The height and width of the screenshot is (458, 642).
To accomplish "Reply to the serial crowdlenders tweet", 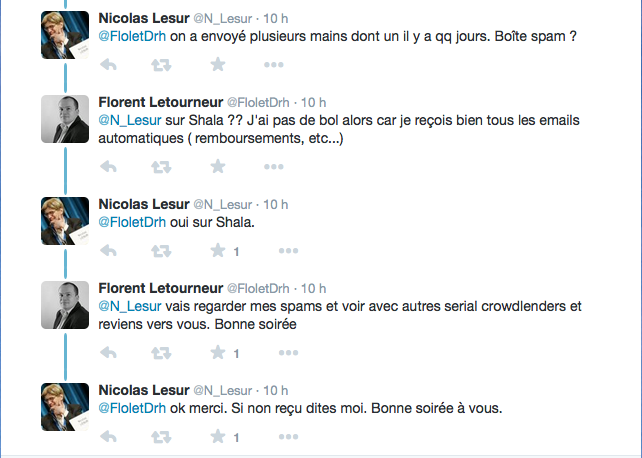I will (x=109, y=352).
